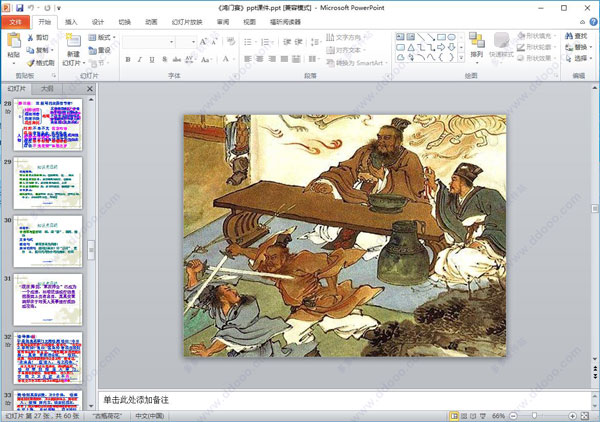This screenshot has width=600, height=422.
Task: Click the 中文(中国) language indicator
Action: coord(150,416)
